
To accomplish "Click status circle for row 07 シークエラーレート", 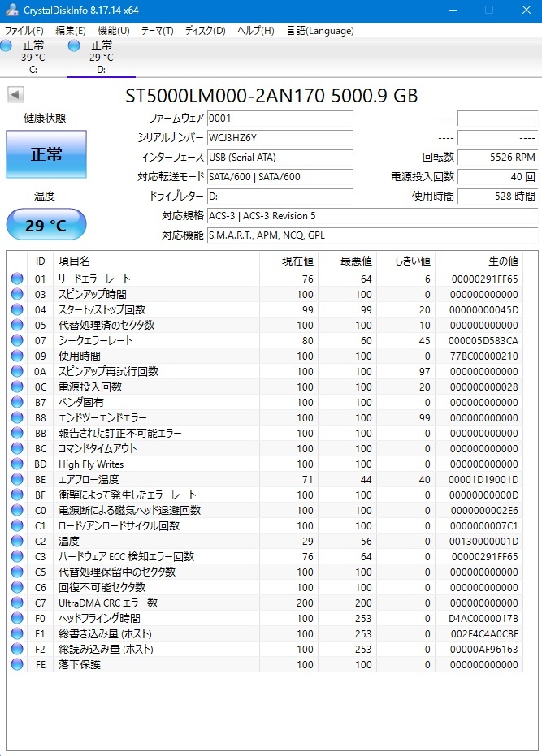I will 17,340.
